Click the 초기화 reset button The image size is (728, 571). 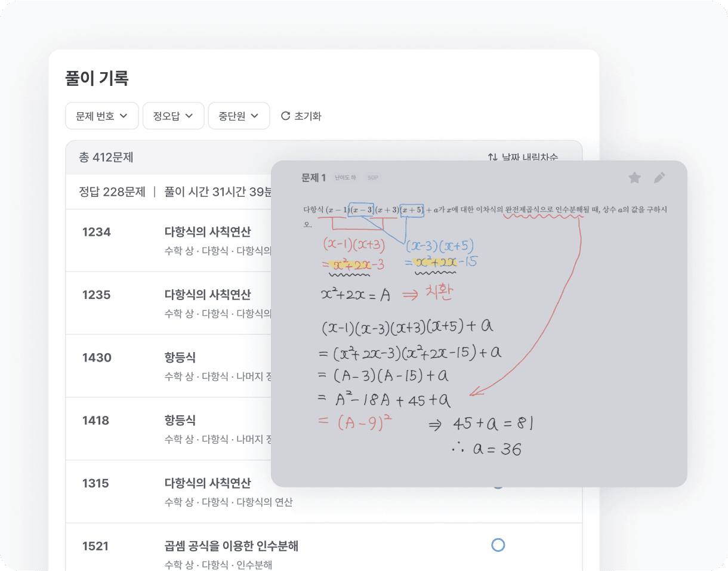tap(301, 116)
